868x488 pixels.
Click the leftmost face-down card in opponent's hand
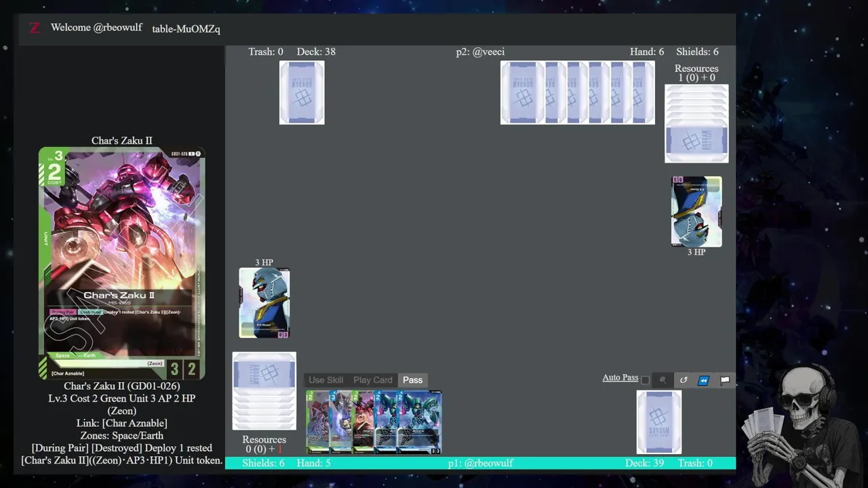[x=522, y=93]
